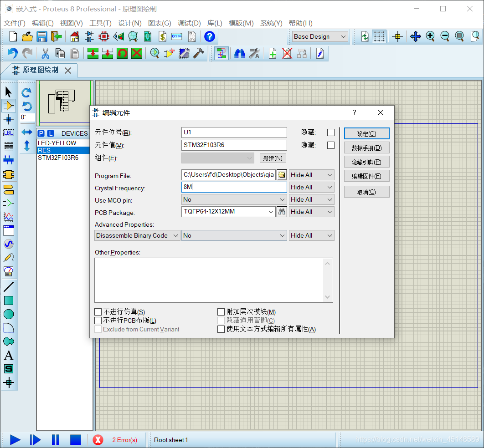This screenshot has height=448, width=484.
Task: Click the X-Mirror horizontal flip icon
Action: (x=27, y=132)
